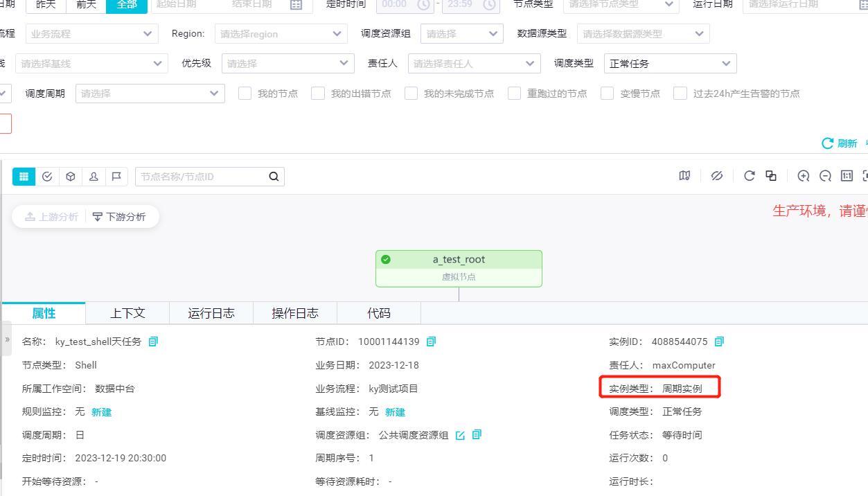The image size is (868, 496).
Task: Click the circular refresh icon in DAG toolbar
Action: [x=749, y=176]
